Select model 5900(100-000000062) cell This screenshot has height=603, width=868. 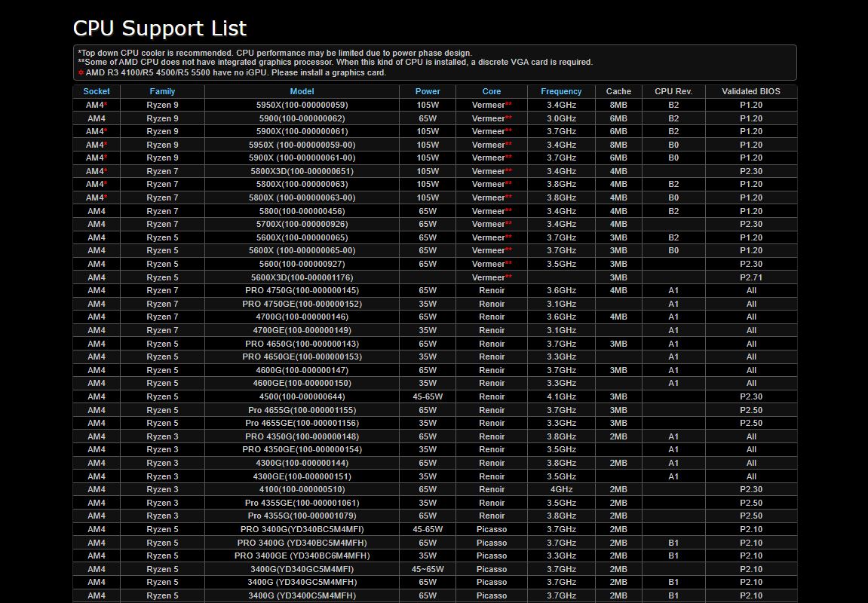pyautogui.click(x=302, y=118)
